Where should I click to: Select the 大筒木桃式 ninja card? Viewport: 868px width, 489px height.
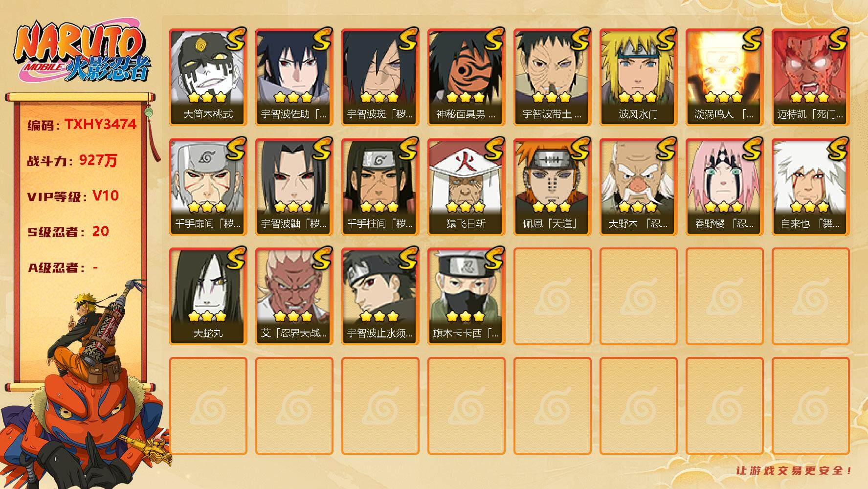click(208, 77)
